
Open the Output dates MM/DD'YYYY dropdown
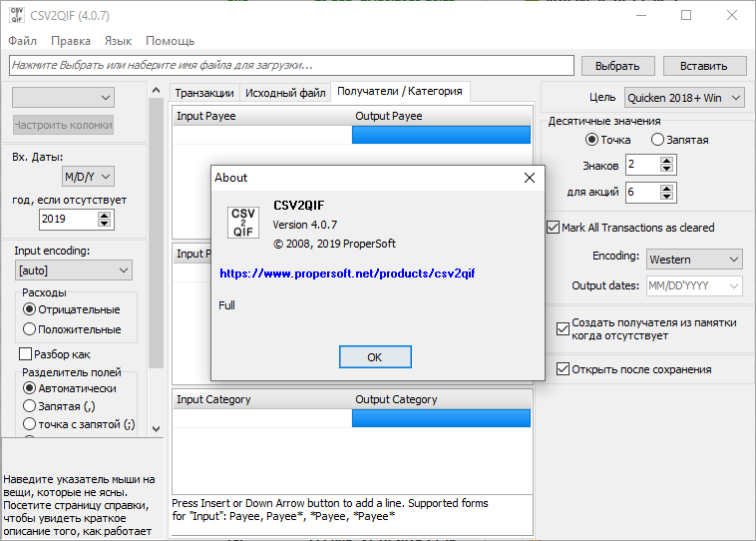coord(694,285)
